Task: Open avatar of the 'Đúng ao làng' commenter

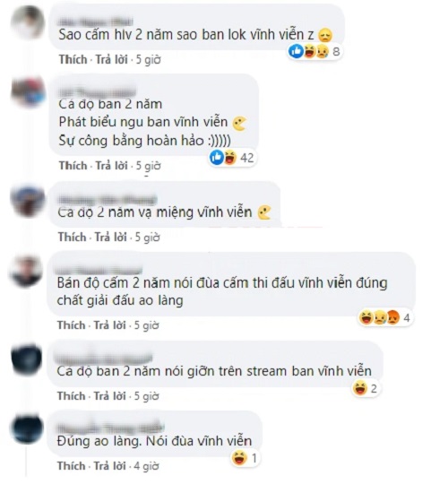Action: 27,428
